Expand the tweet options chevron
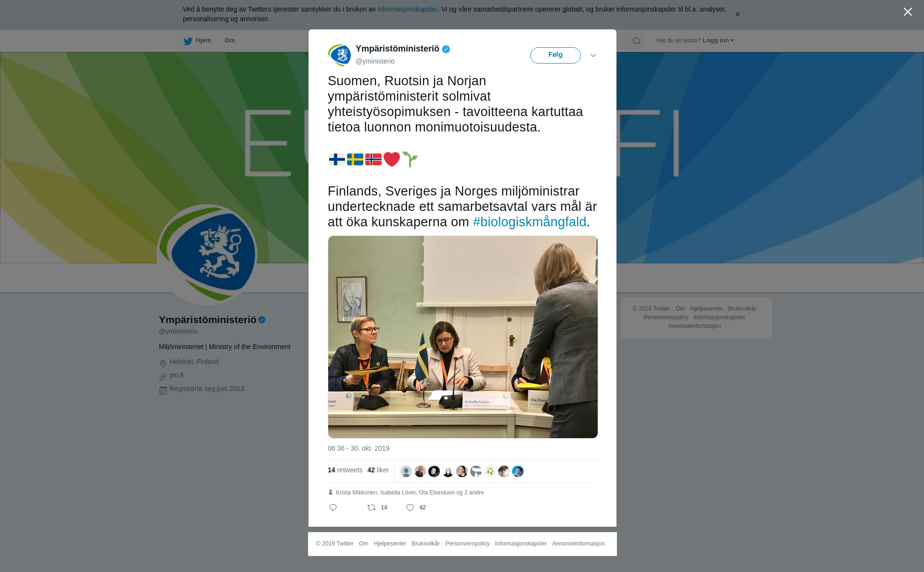This screenshot has height=572, width=924. tap(593, 55)
